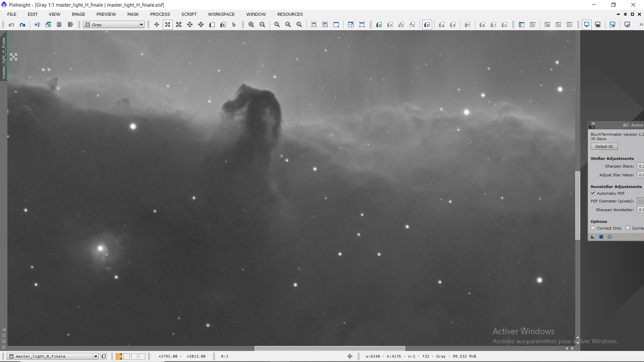Click the Select AI button

coord(604,146)
